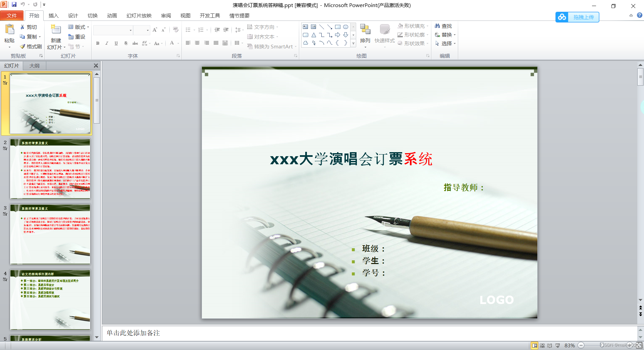Click the Undo icon in title bar
The height and width of the screenshot is (350, 644).
click(23, 5)
